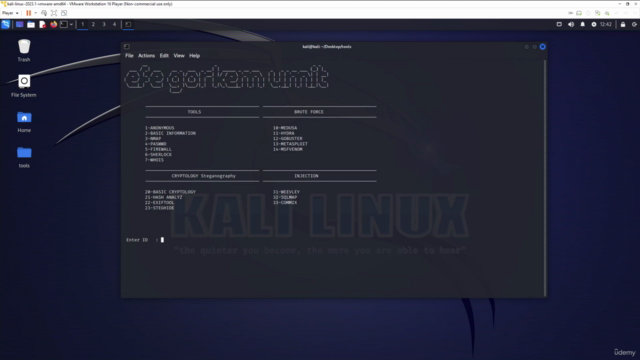Image resolution: width=640 pixels, height=360 pixels.
Task: Open the notifications bell icon
Action: (x=582, y=24)
